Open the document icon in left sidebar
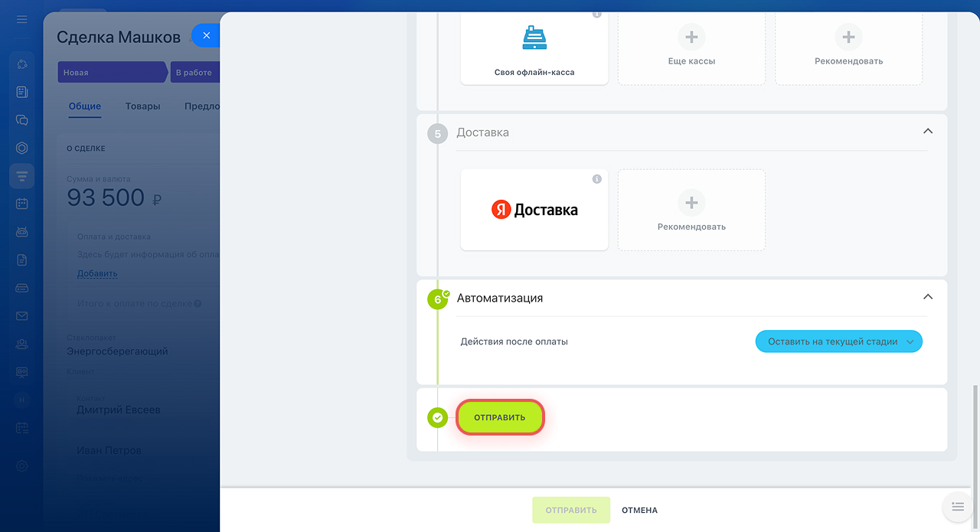This screenshot has width=980, height=532. (21, 260)
